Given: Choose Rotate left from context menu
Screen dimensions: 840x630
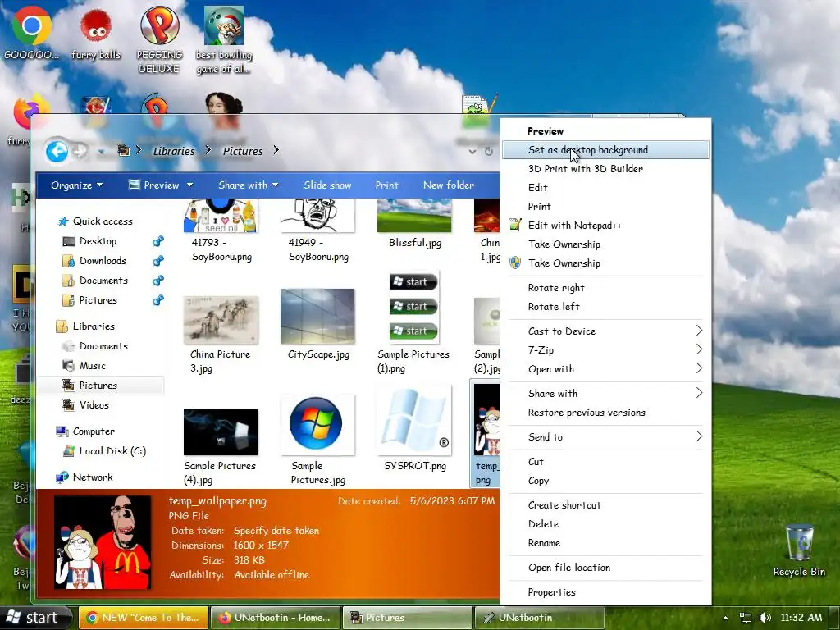Looking at the screenshot, I should pos(605,307).
